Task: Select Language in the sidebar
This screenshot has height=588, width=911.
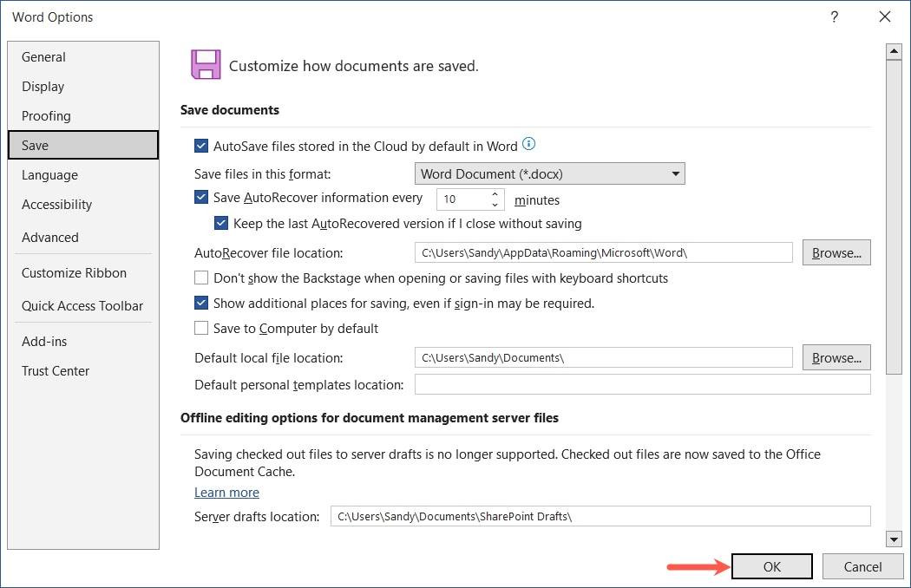Action: (x=49, y=174)
